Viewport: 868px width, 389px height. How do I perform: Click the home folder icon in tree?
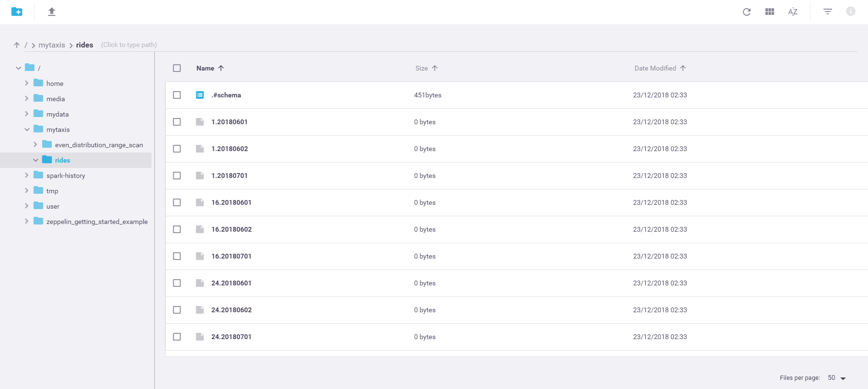38,83
